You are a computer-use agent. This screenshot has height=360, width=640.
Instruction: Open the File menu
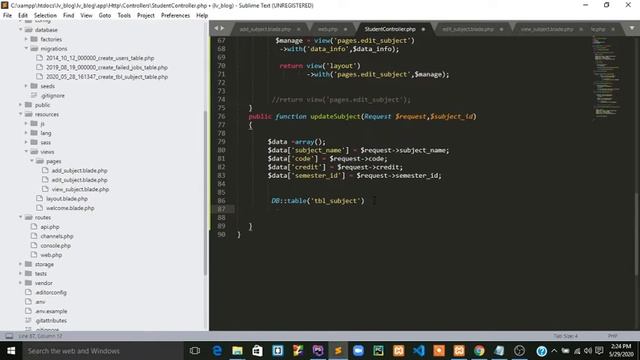[x=7, y=16]
